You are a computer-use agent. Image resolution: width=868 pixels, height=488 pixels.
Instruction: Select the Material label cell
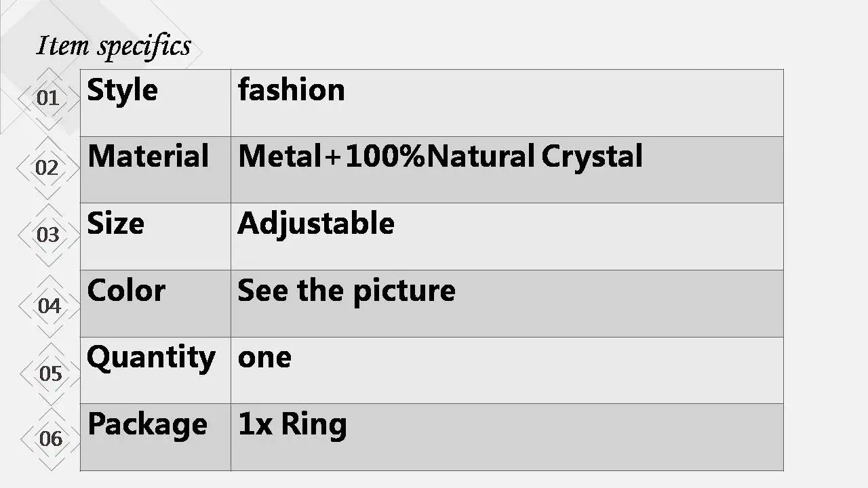tap(155, 169)
